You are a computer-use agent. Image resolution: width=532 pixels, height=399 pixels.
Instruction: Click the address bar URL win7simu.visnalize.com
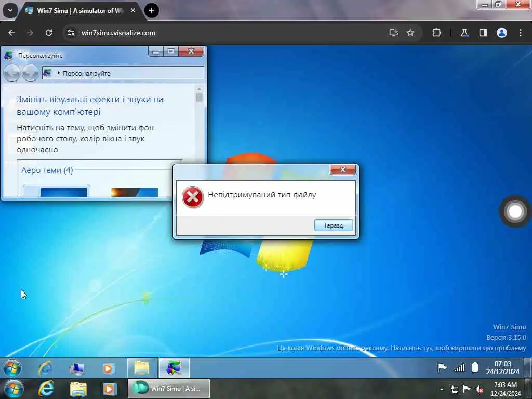click(x=118, y=33)
